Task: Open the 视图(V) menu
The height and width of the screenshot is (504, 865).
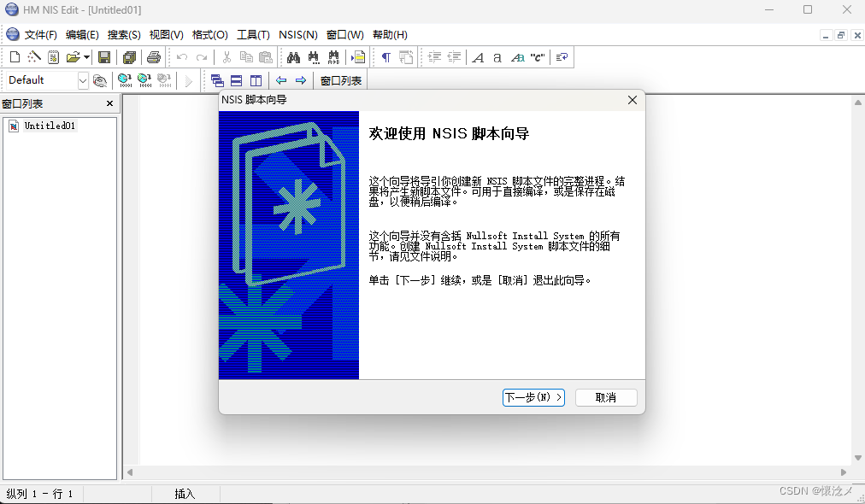Action: click(x=166, y=35)
